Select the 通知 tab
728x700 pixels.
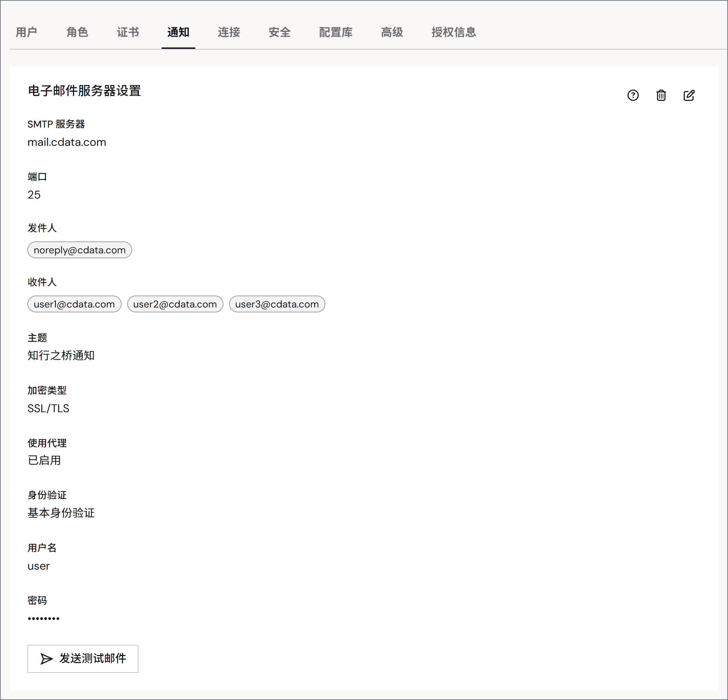178,32
